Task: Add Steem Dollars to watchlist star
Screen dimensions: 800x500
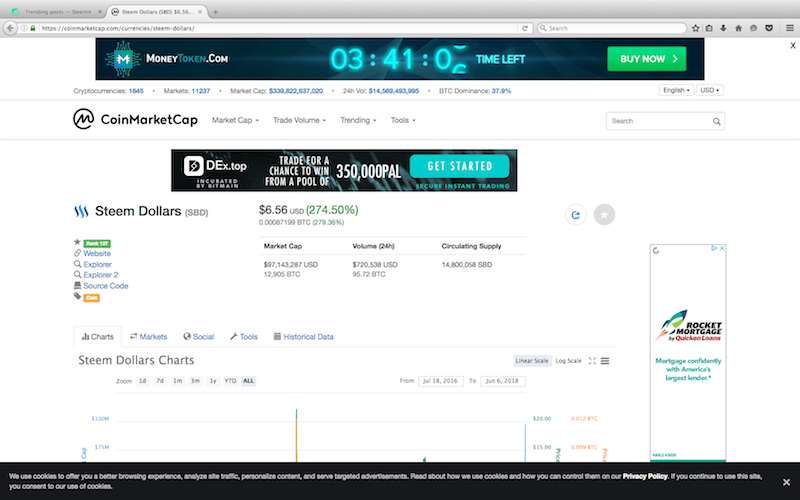Action: click(x=604, y=215)
